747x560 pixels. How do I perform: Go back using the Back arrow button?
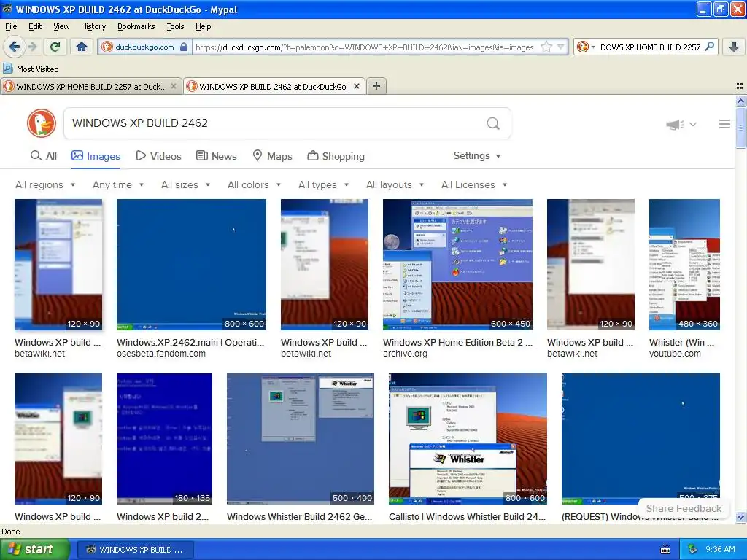[x=14, y=47]
